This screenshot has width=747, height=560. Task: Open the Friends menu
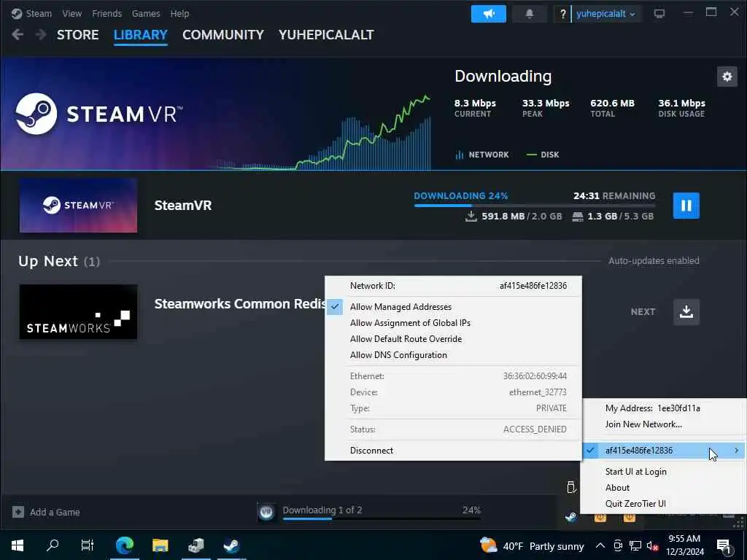[x=107, y=13]
